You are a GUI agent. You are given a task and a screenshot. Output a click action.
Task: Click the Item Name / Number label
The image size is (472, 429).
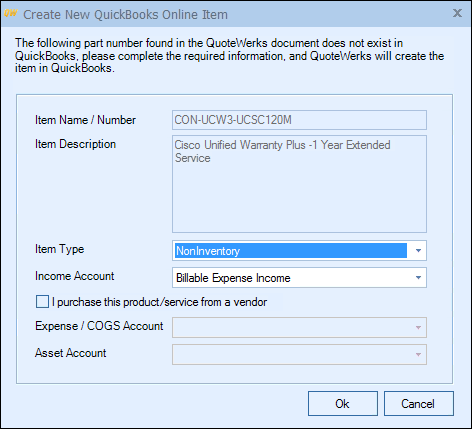pos(85,120)
